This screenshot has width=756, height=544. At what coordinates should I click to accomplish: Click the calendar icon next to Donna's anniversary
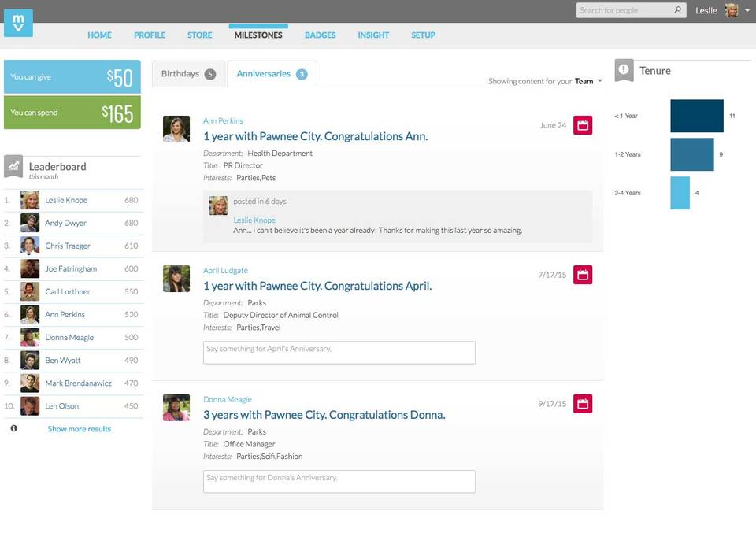click(582, 403)
